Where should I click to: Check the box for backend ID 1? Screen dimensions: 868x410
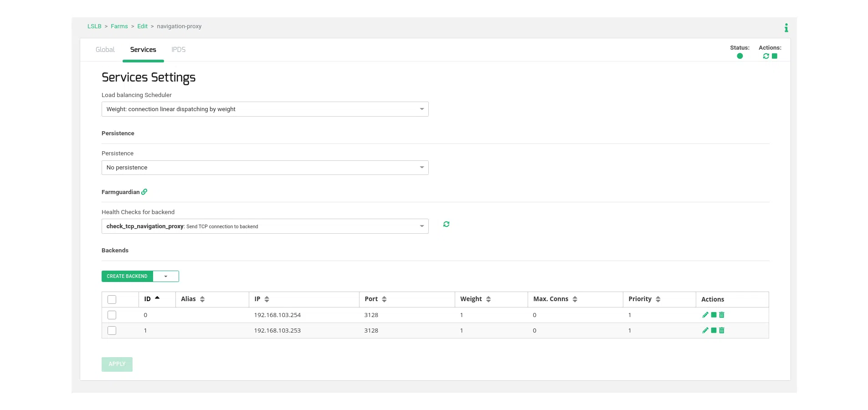[x=112, y=330]
